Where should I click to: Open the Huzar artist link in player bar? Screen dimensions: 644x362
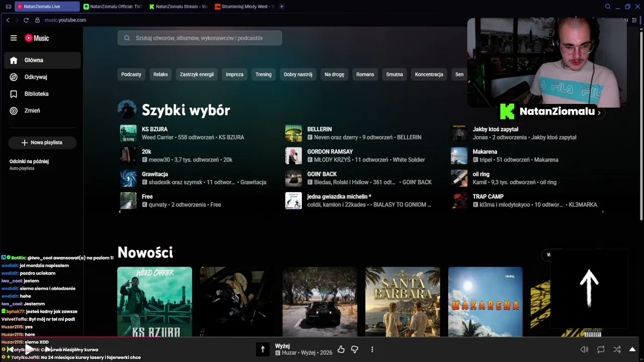289,353
